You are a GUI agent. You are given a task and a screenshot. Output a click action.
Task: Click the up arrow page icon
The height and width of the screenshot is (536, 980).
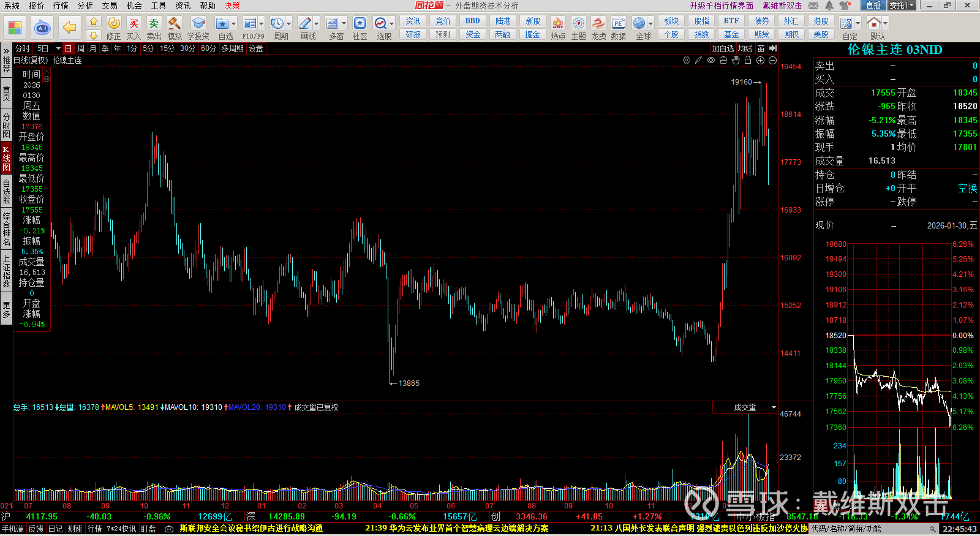click(94, 21)
